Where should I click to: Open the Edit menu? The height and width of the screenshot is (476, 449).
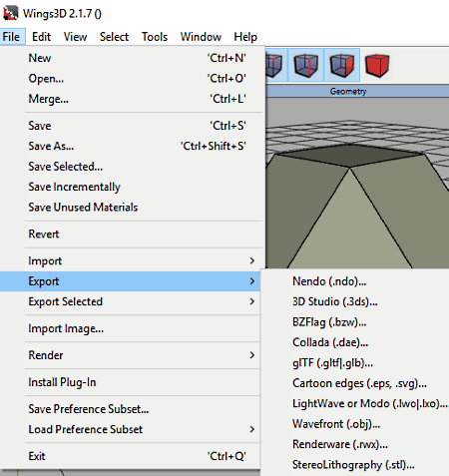coord(41,37)
